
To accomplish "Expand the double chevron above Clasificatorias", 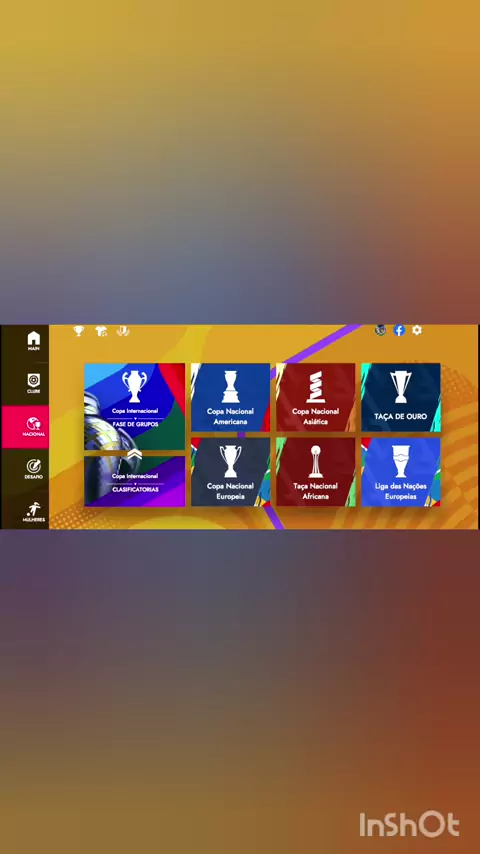I will (135, 453).
